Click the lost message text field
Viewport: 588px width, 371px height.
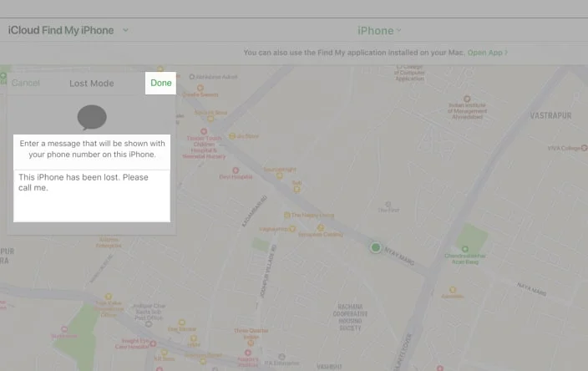coord(92,196)
